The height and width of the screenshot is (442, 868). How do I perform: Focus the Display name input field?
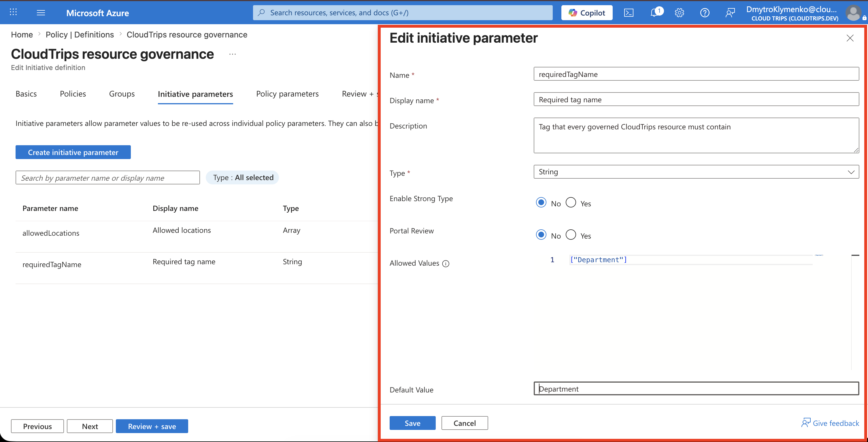coord(696,99)
